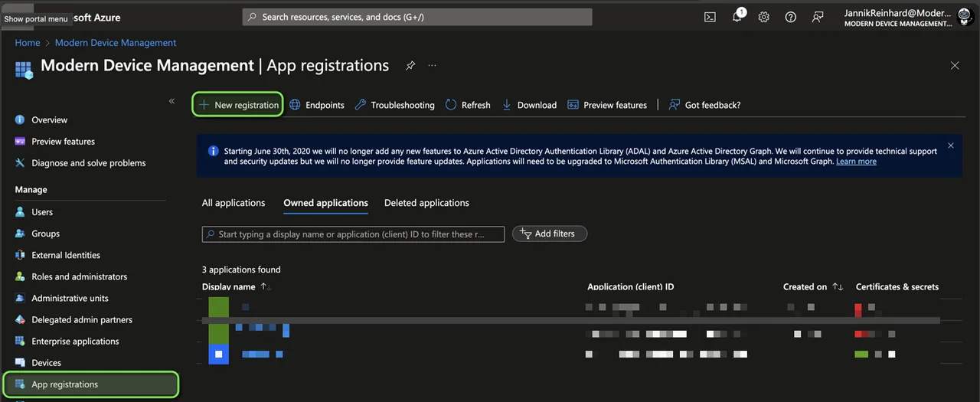Dismiss the ADAL information banner

pos(951,145)
